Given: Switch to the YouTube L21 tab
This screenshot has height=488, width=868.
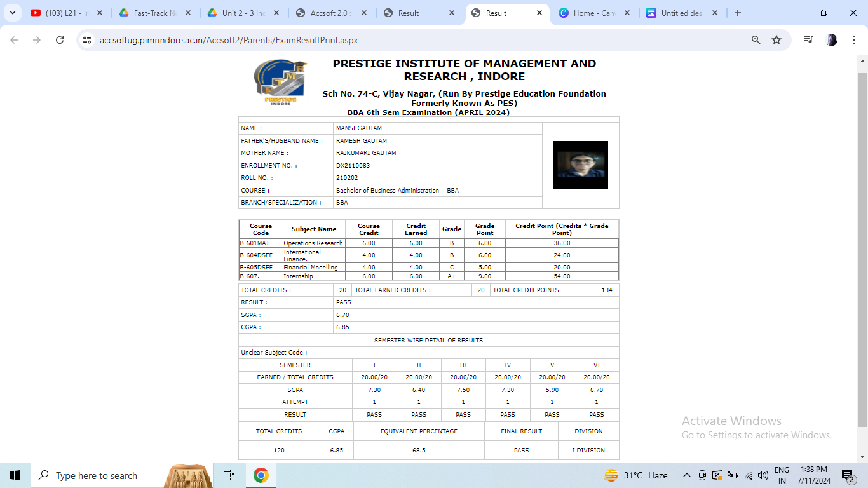Looking at the screenshot, I should 64,13.
